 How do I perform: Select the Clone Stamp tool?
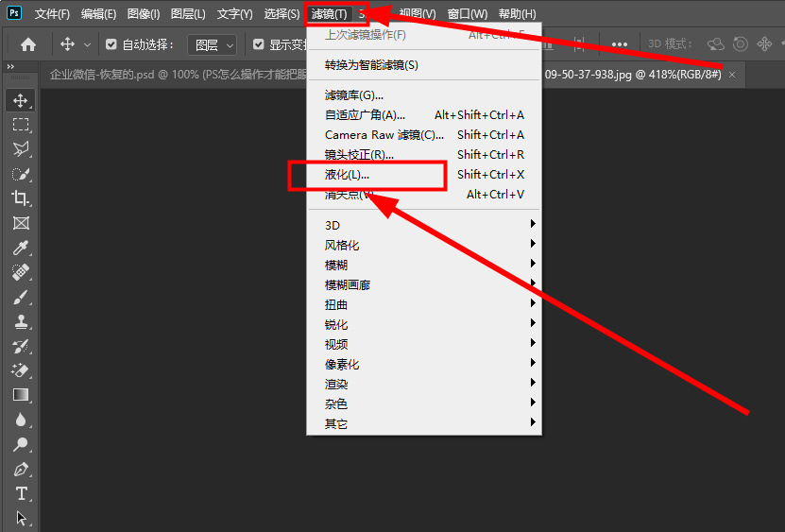[x=21, y=321]
